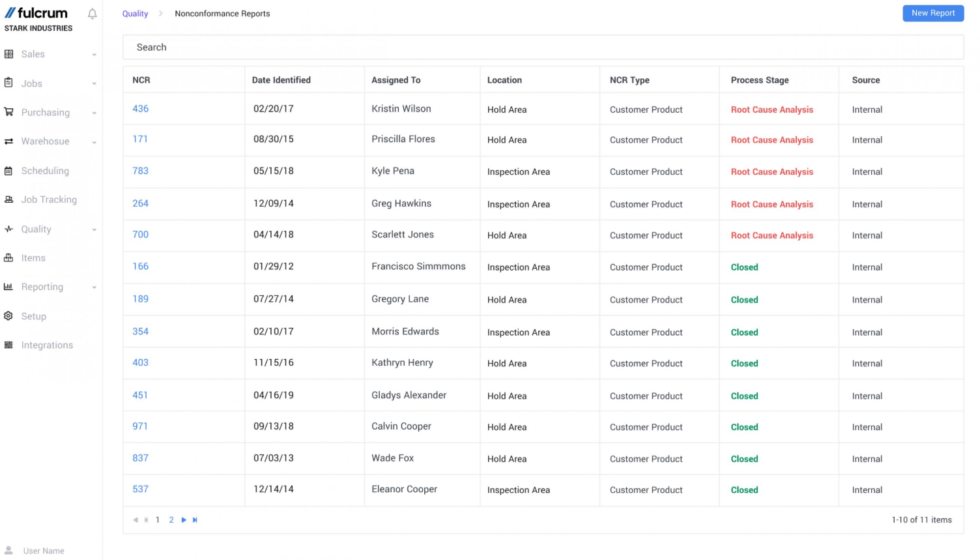Screen dimensions: 980x560
Task: Expand the Sales menu chevron
Action: (94, 55)
